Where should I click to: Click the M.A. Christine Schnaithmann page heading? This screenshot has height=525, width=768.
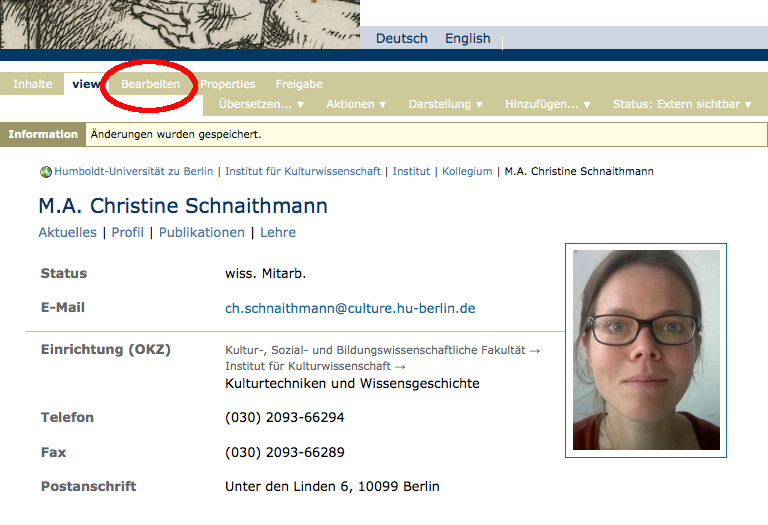click(183, 206)
